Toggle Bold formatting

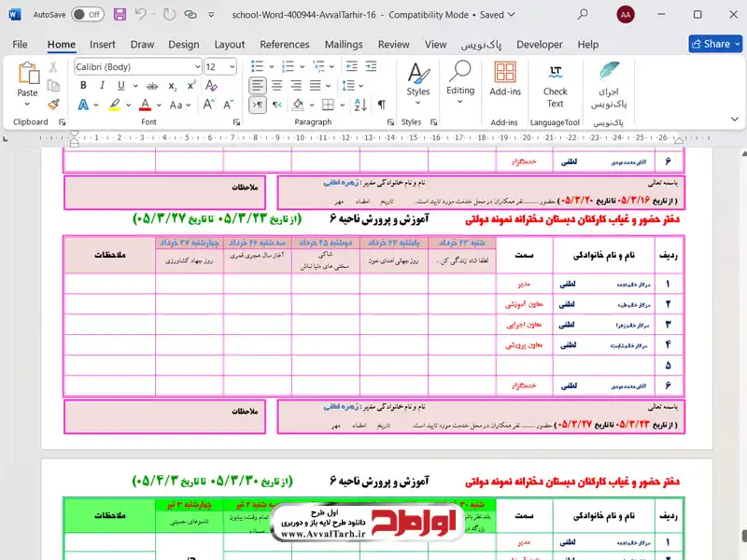83,86
